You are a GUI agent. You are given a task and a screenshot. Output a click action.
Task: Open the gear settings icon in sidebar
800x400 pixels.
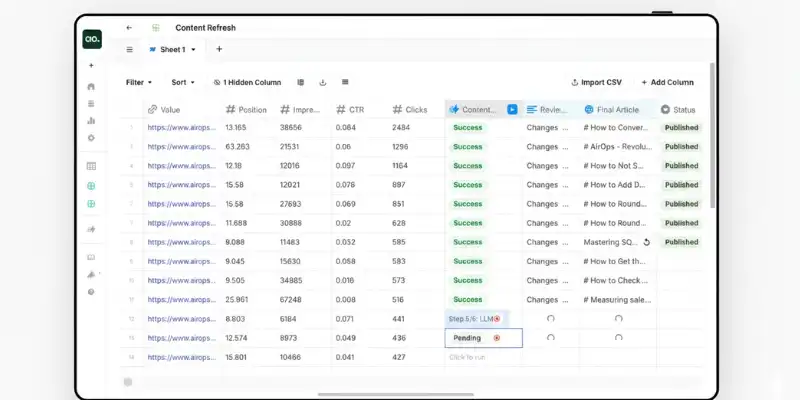pos(91,138)
